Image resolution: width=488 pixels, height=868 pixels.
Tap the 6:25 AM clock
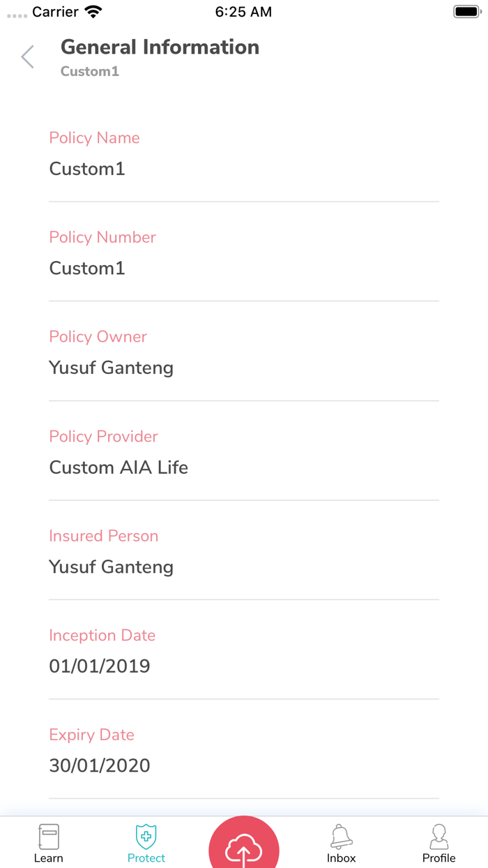coord(243,12)
